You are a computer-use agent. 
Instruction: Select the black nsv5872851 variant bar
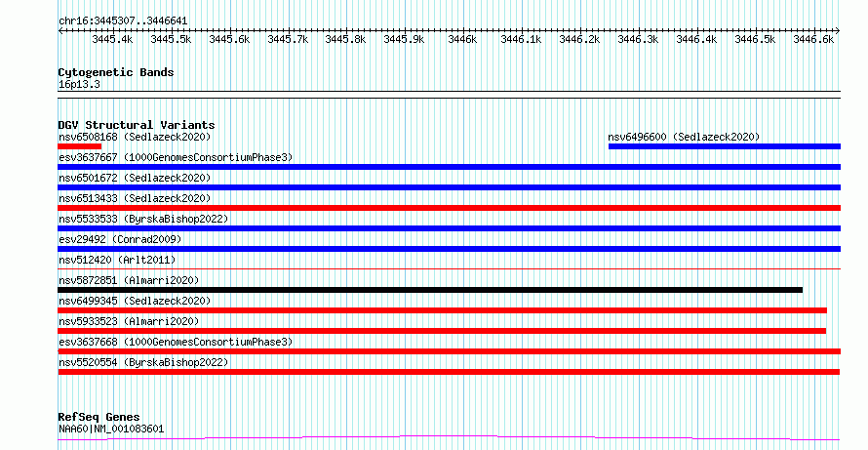coord(430,290)
